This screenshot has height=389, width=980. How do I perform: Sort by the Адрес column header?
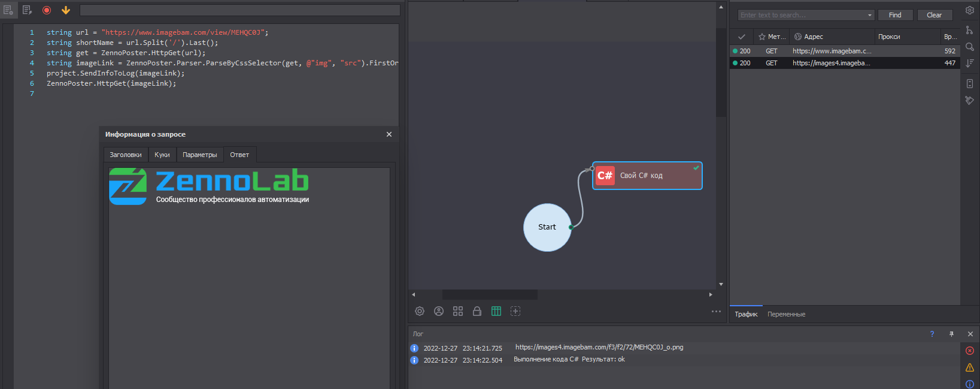point(832,37)
